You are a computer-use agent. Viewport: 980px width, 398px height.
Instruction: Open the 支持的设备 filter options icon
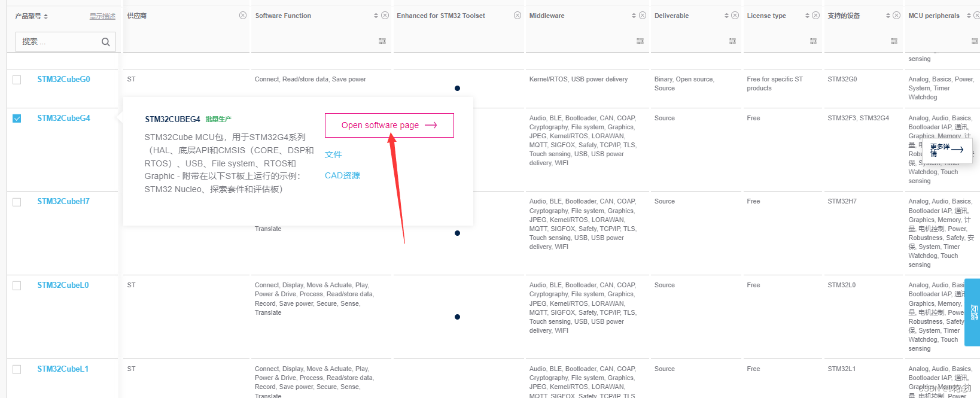pyautogui.click(x=894, y=41)
